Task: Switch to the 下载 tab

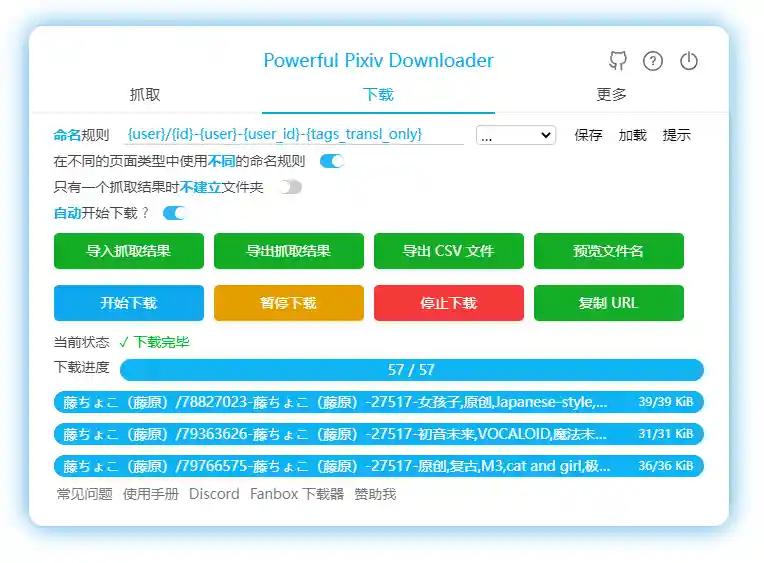Action: [x=378, y=95]
